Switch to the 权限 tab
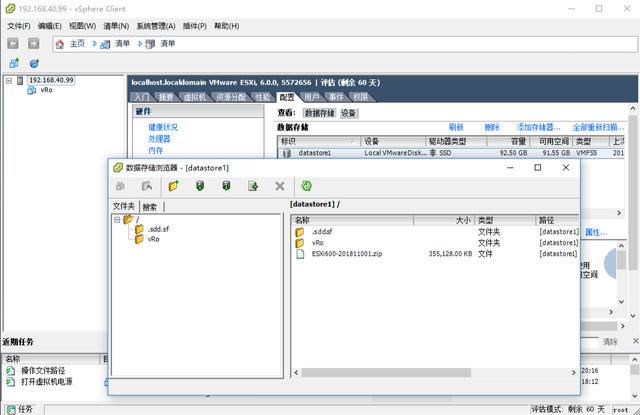640x415 pixels. (361, 97)
